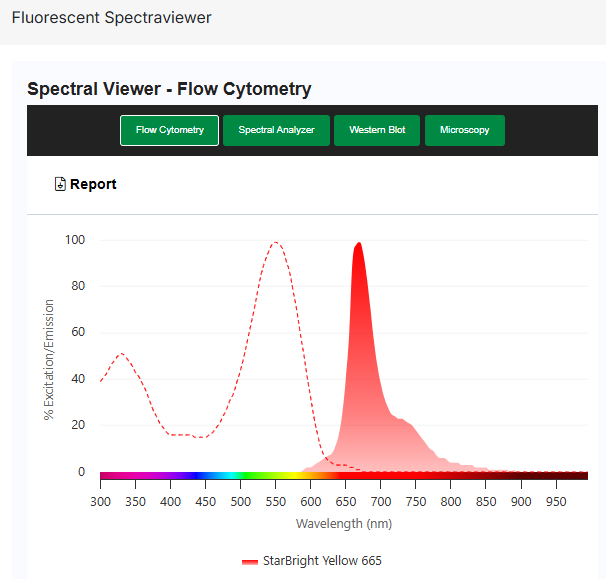Click the 300 label on wavelength axis
Viewport: 606px width, 579px height.
(x=101, y=500)
